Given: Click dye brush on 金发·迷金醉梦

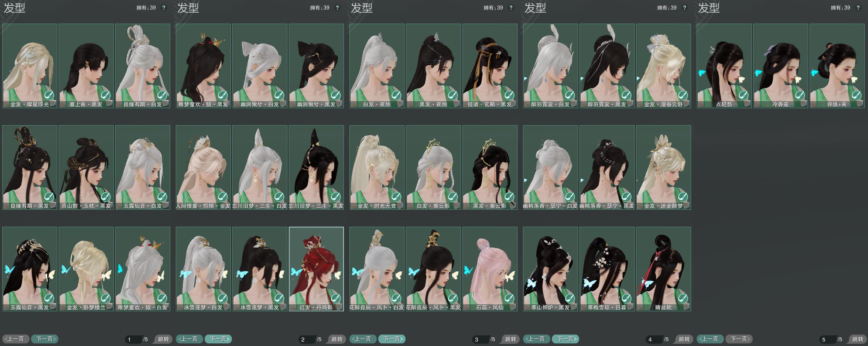Looking at the screenshot, I should coord(683,197).
